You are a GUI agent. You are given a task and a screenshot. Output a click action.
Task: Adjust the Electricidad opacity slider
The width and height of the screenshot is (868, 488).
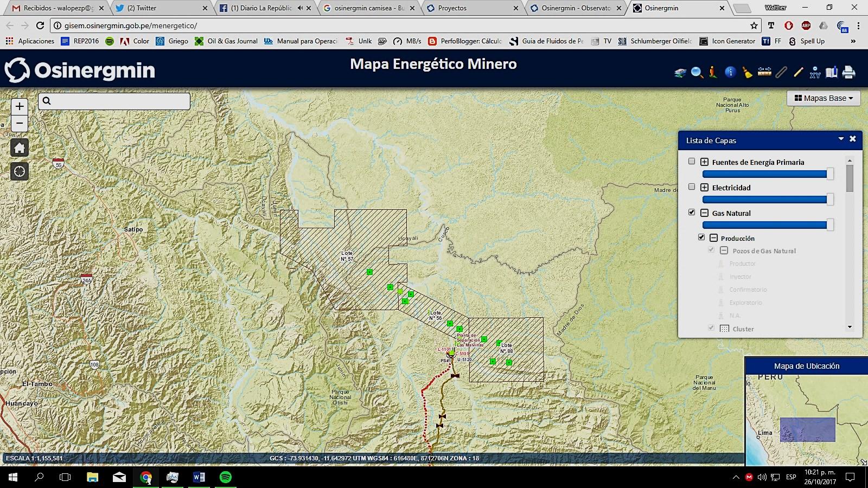768,200
